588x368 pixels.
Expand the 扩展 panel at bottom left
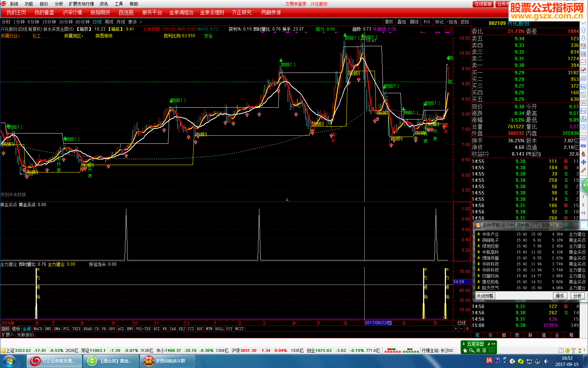[7, 335]
